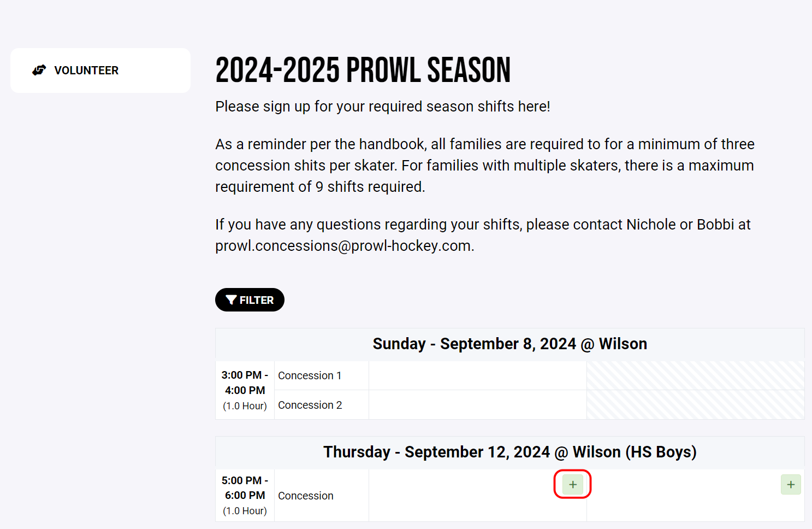812x529 pixels.
Task: Click the funnel icon in the Filter button
Action: click(x=231, y=300)
